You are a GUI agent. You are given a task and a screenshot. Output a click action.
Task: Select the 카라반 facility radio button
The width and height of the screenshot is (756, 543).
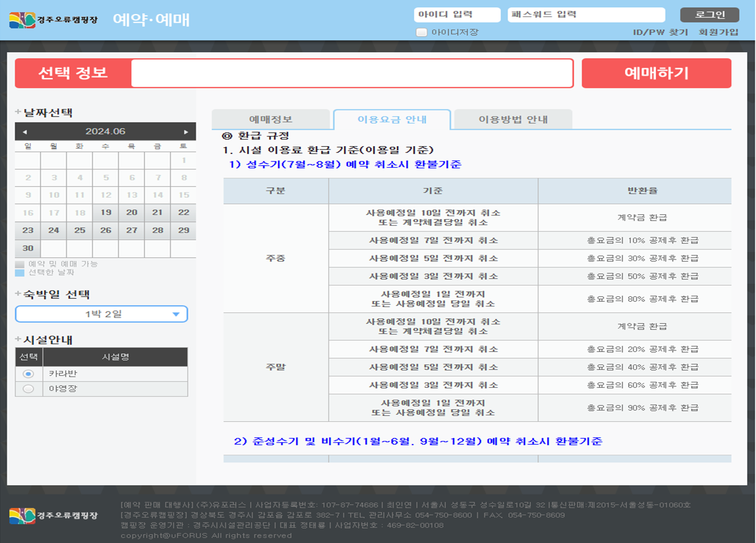[x=28, y=374]
